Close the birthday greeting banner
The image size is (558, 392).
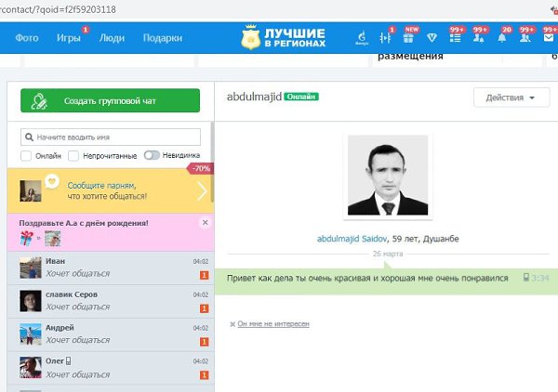click(205, 223)
